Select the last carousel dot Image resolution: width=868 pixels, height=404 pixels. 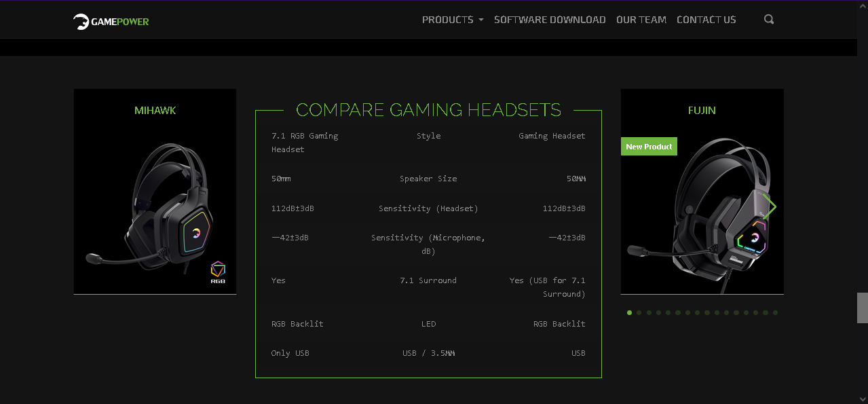point(775,313)
